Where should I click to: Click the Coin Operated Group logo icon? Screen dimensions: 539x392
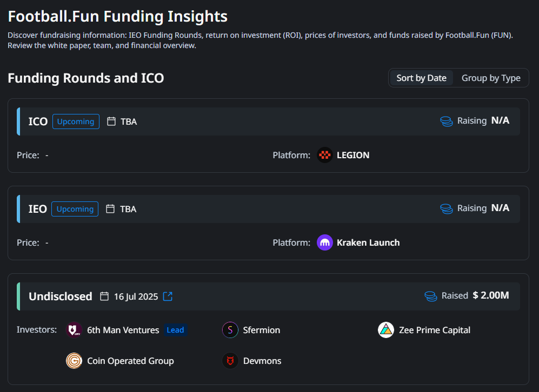click(x=74, y=361)
